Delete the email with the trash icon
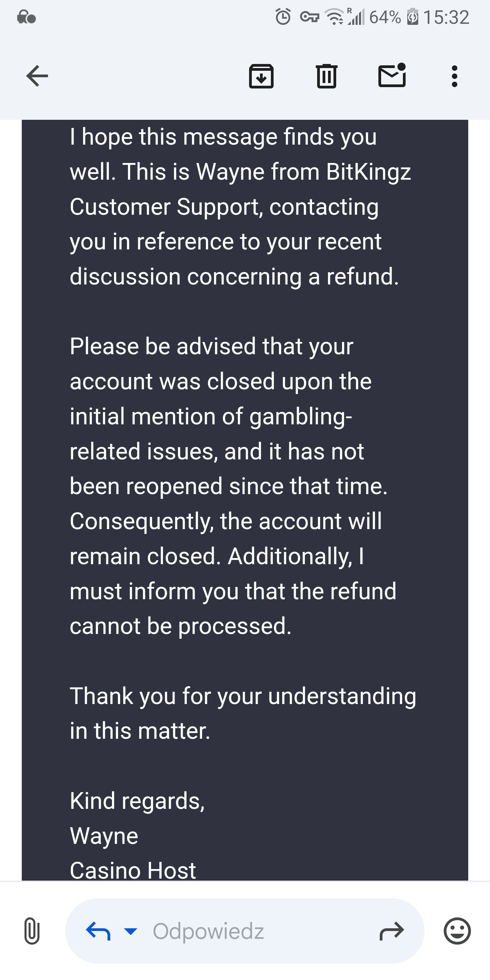The width and height of the screenshot is (490, 980). point(326,76)
